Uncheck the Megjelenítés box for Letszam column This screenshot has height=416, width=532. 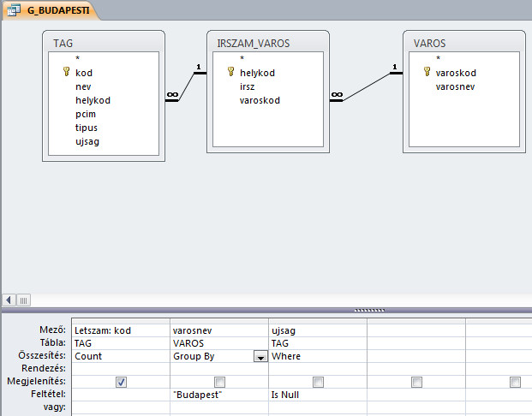tap(121, 382)
